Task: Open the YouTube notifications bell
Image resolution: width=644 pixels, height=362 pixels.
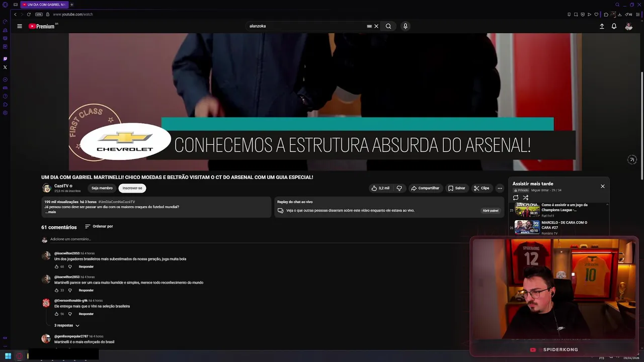Action: (x=614, y=26)
